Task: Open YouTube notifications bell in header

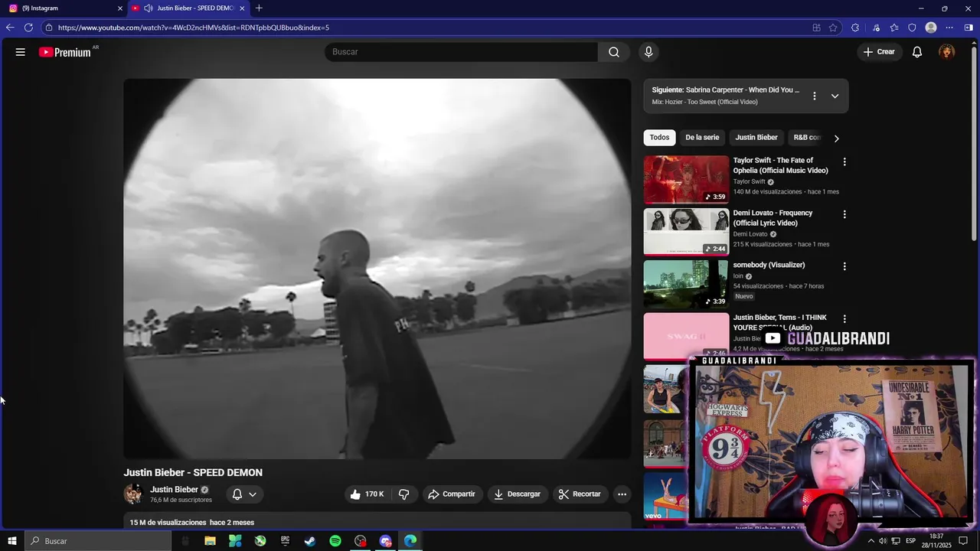Action: pos(916,52)
